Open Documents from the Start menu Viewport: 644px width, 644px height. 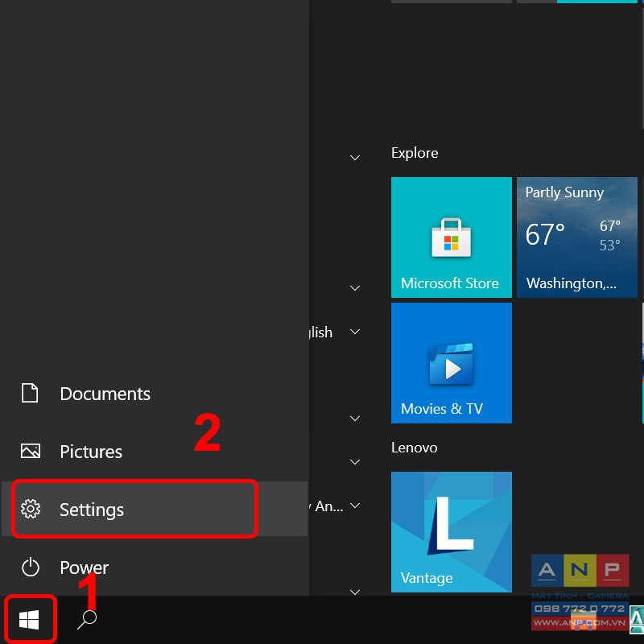pos(154,394)
